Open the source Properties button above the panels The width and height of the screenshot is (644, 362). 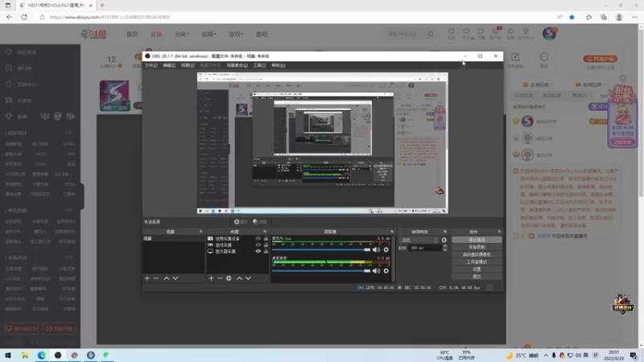tap(241, 222)
